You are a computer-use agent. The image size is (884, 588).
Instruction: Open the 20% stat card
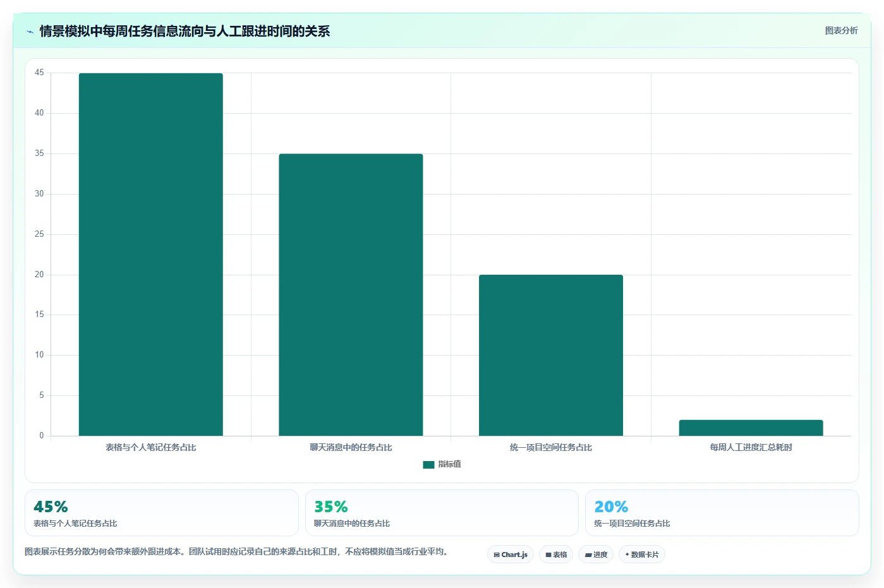pyautogui.click(x=722, y=513)
